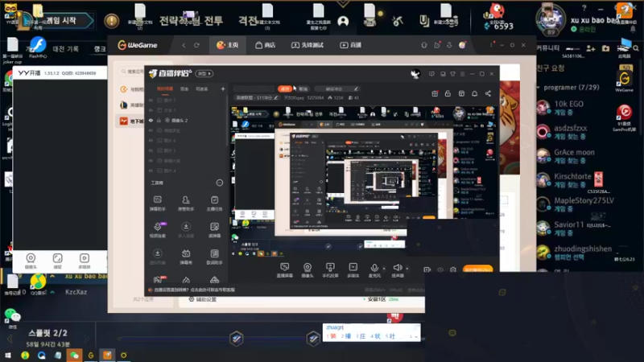Open the 房管助手 room manager tool

[x=186, y=204]
